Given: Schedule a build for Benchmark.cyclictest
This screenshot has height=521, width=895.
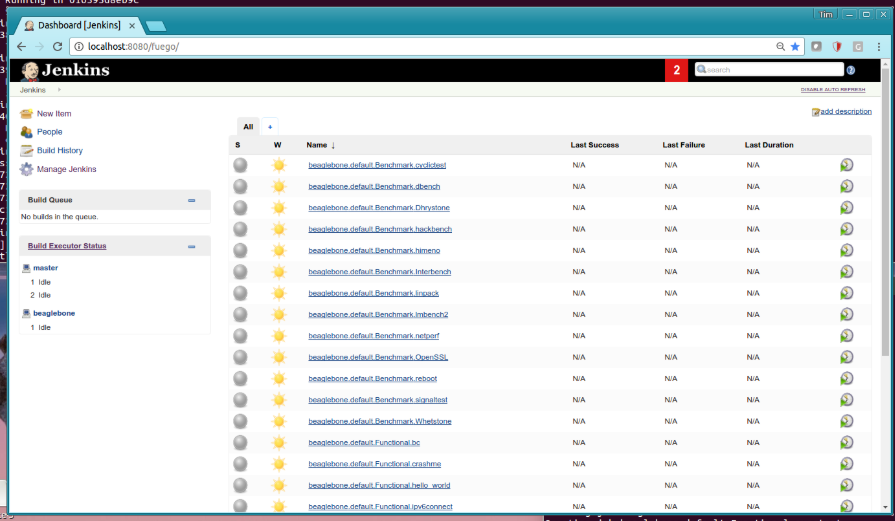Looking at the screenshot, I should point(846,165).
